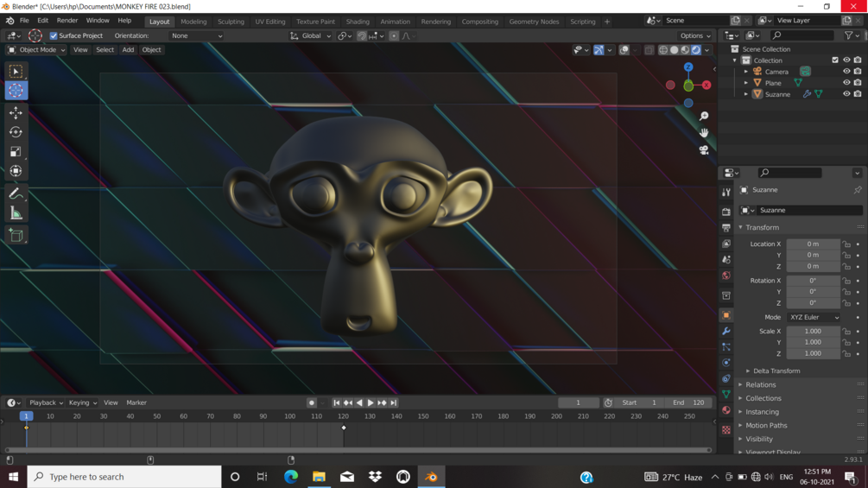The image size is (868, 488).
Task: Click the keyframe diamond at frame 120
Action: [344, 428]
